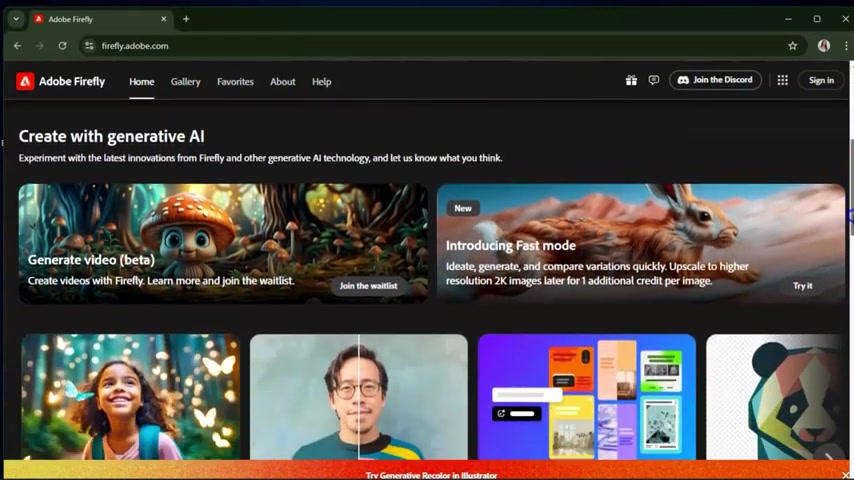Go back with the browser arrow
The image size is (854, 480).
click(17, 46)
